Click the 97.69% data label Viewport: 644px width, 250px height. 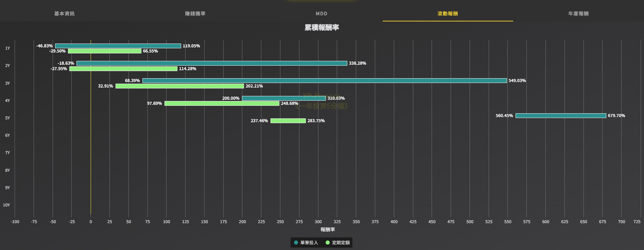[155, 103]
